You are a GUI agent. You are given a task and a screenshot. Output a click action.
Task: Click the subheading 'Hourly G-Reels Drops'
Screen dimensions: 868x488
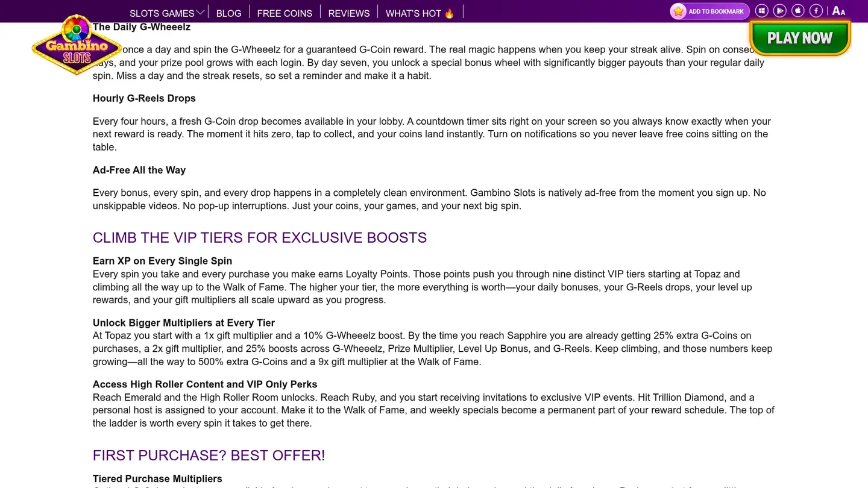[x=144, y=98]
